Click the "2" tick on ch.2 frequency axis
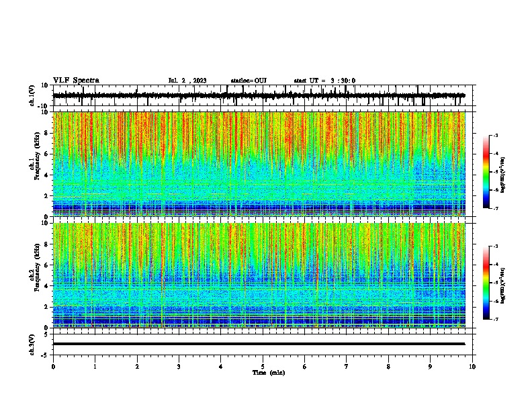The height and width of the screenshot is (411, 532). point(46,307)
